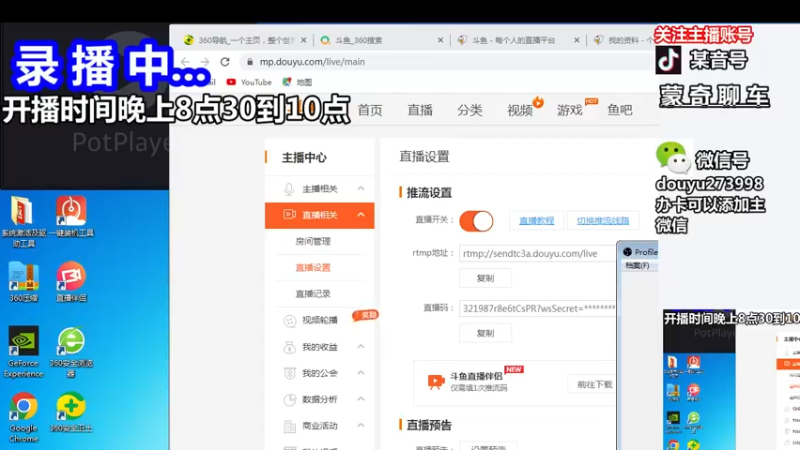The height and width of the screenshot is (450, 800).
Task: Collapse the 主播相关 section chevron
Action: coord(361,188)
